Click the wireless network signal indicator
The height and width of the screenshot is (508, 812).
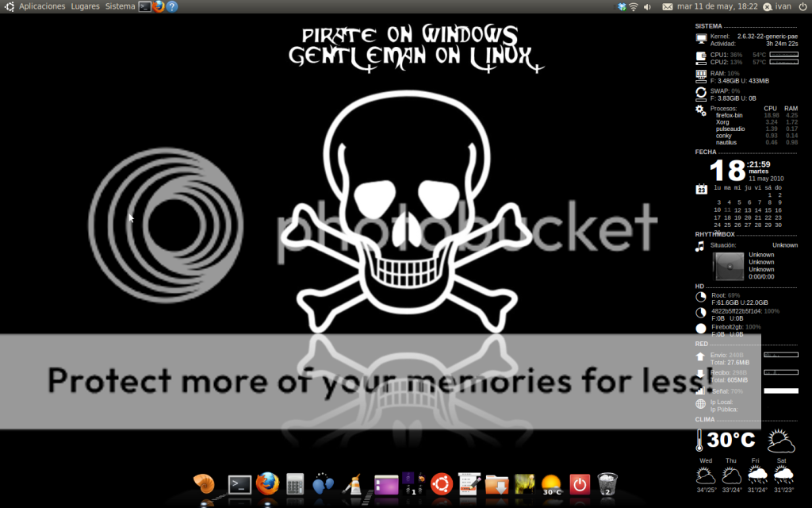[x=634, y=6]
